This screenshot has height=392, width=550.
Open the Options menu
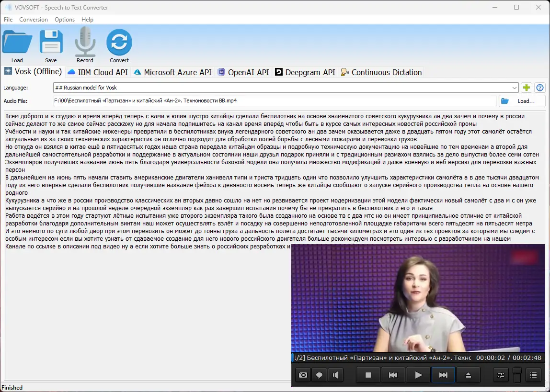(65, 20)
